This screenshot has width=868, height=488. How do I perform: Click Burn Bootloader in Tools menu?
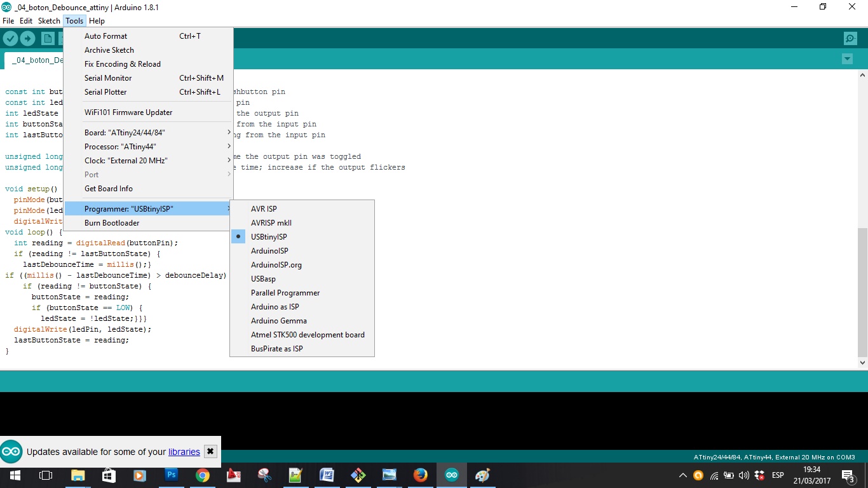[x=149, y=223]
